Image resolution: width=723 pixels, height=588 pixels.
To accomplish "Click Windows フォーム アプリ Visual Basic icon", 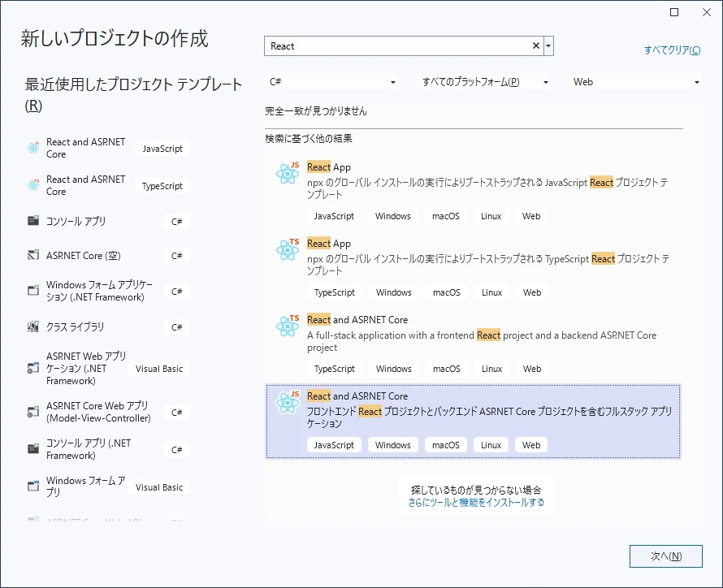I will coord(33,486).
